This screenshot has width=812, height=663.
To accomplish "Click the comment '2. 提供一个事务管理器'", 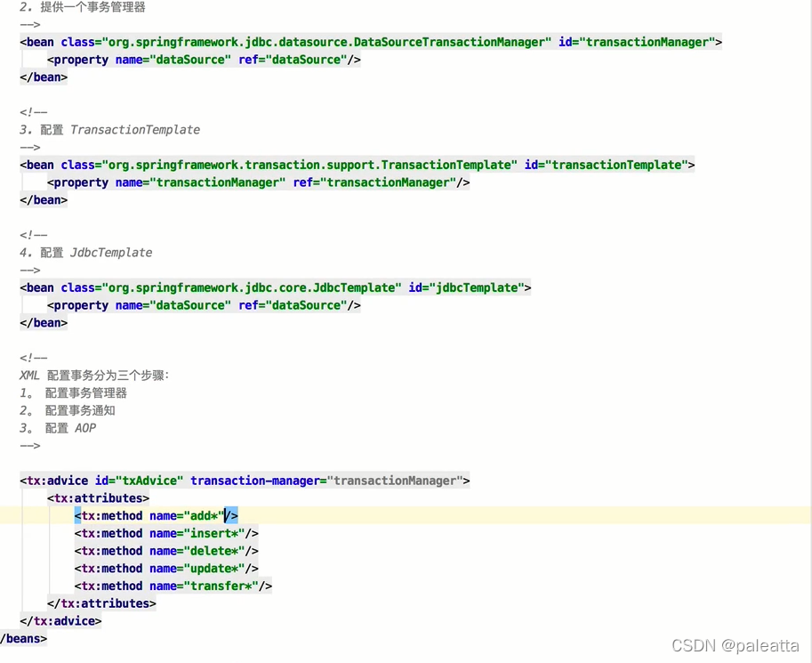I will tap(83, 7).
